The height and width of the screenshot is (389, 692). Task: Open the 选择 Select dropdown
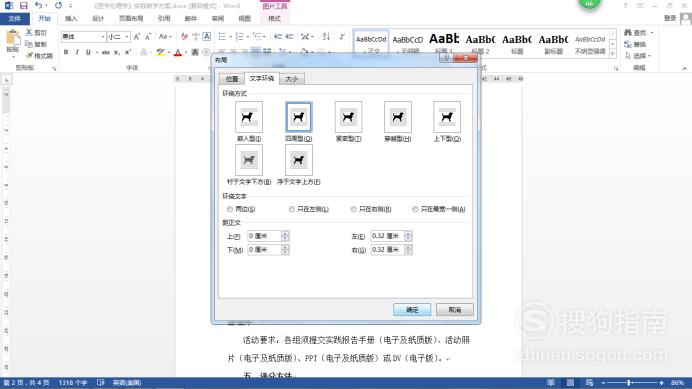[x=637, y=56]
